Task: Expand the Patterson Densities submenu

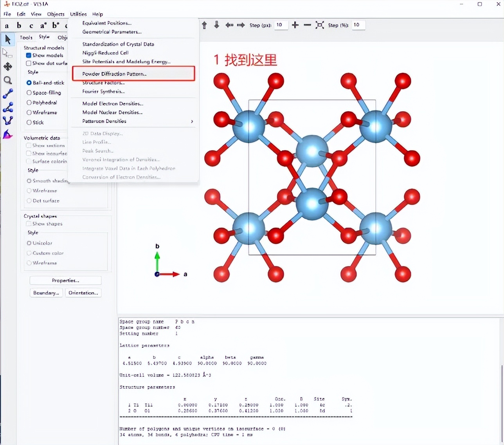Action: point(137,121)
